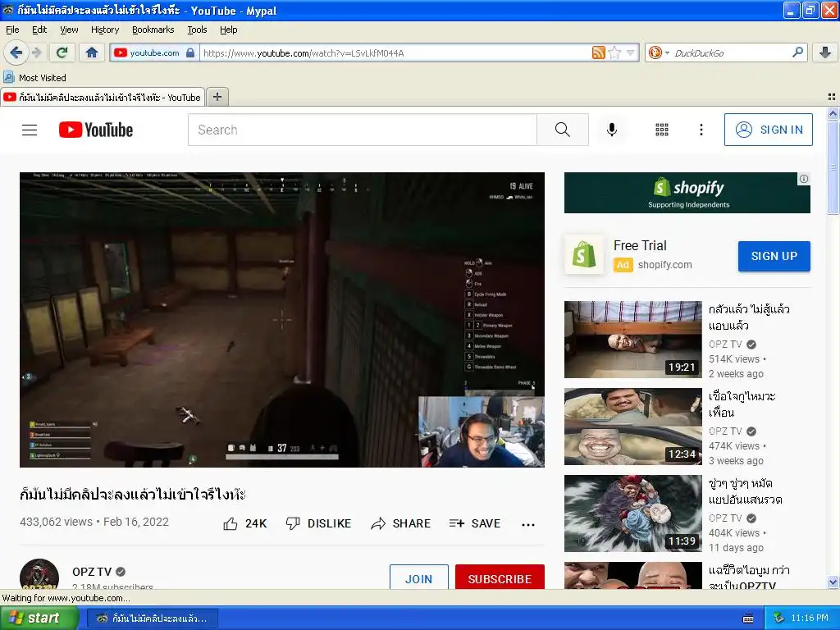Open the Bookmarks menu

coord(153,30)
